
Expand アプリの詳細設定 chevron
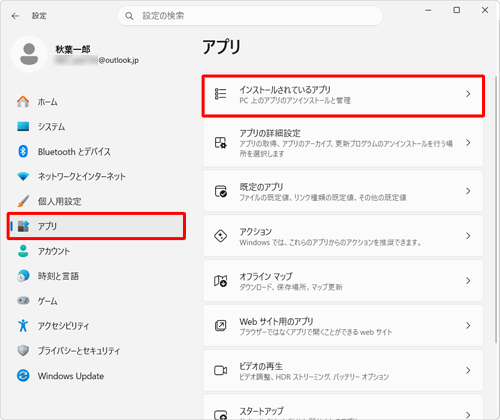tap(468, 143)
